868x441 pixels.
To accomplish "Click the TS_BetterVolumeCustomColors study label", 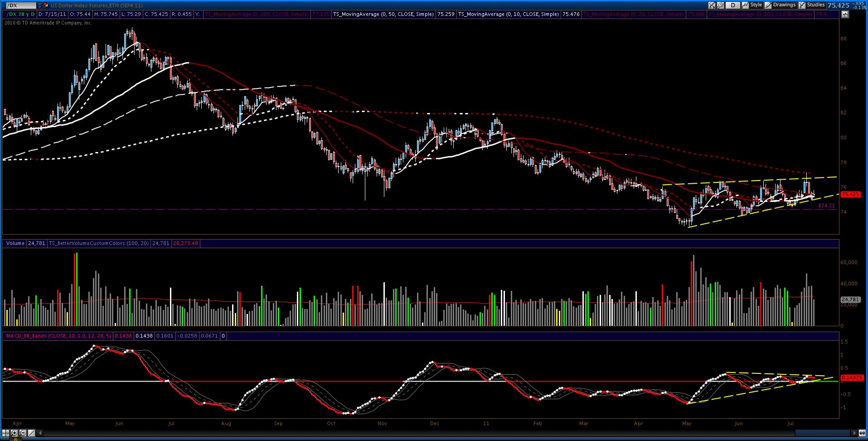I will (99, 244).
